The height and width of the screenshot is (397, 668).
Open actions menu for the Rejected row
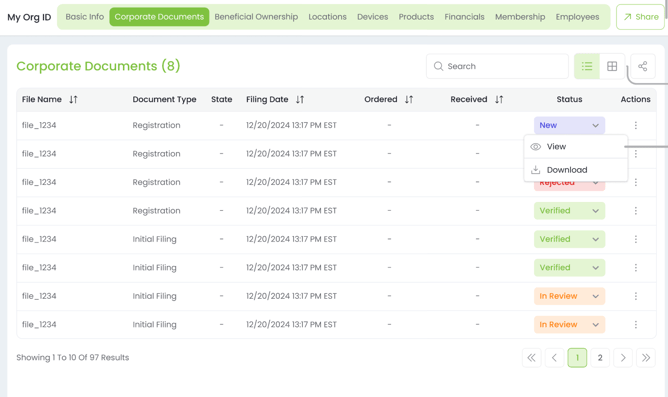[636, 182]
